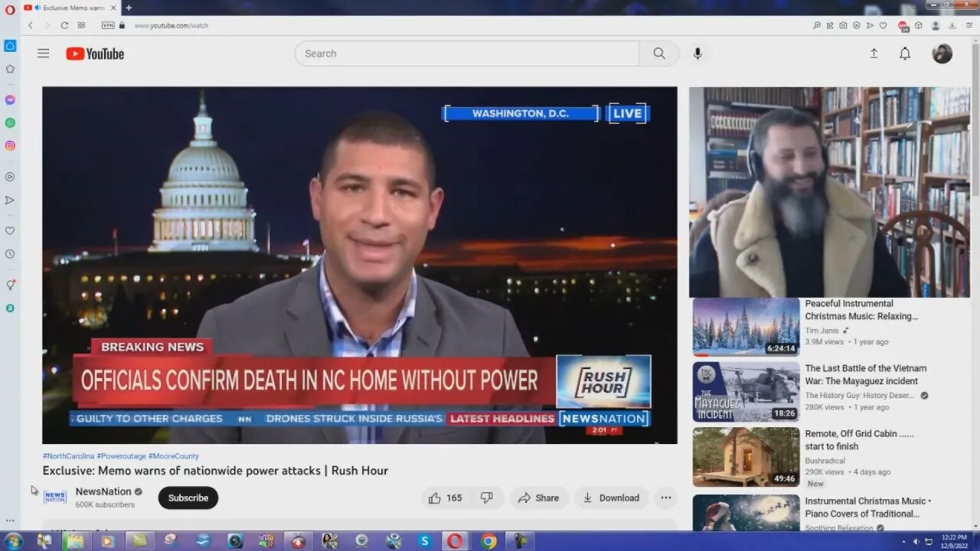Open Last Battle of Vietnam War title
Image resolution: width=980 pixels, height=551 pixels.
click(x=865, y=374)
